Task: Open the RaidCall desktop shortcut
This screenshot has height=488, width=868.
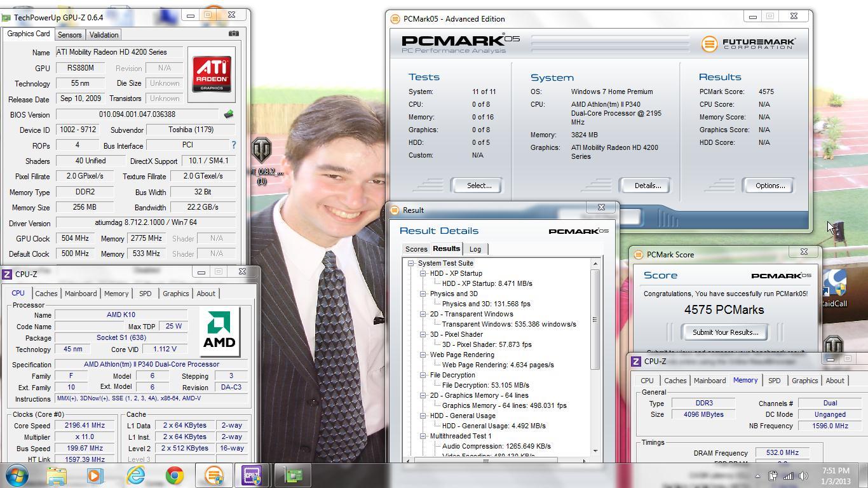Action: pyautogui.click(x=836, y=289)
